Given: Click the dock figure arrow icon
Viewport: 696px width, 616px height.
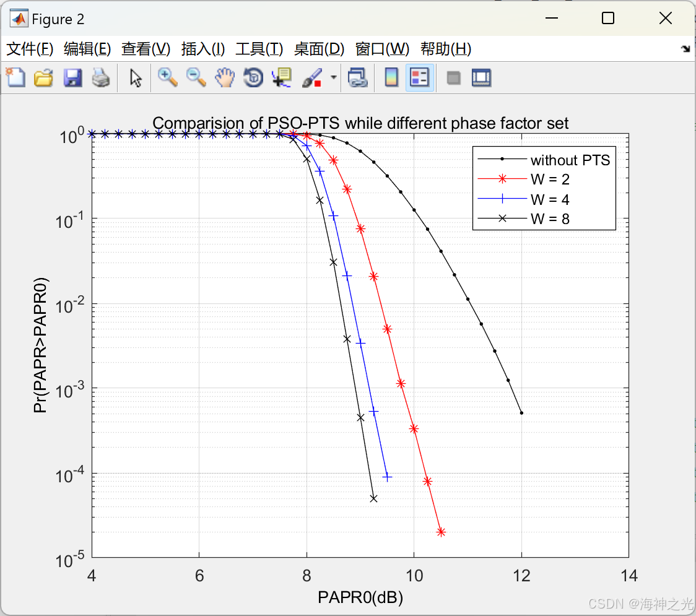Looking at the screenshot, I should (685, 49).
